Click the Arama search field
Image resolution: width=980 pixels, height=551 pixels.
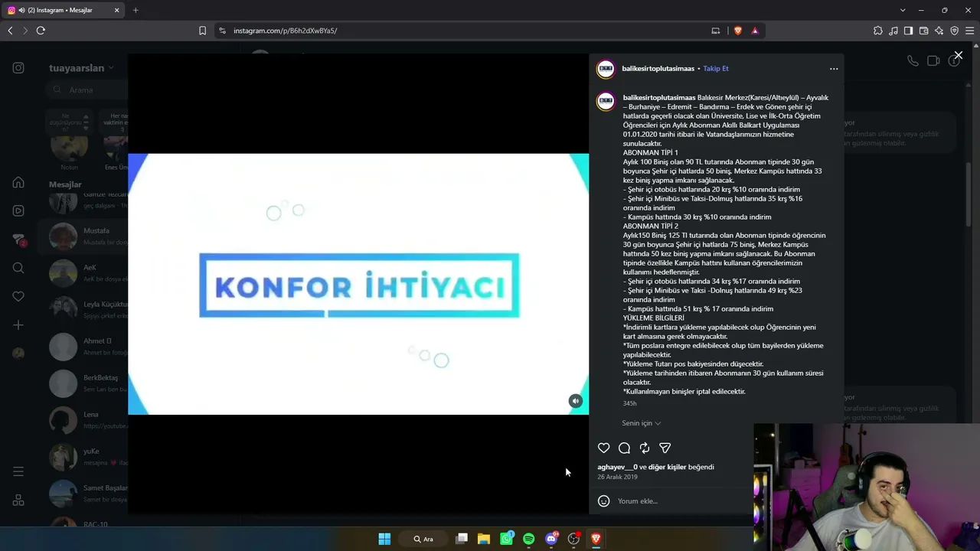[86, 90]
